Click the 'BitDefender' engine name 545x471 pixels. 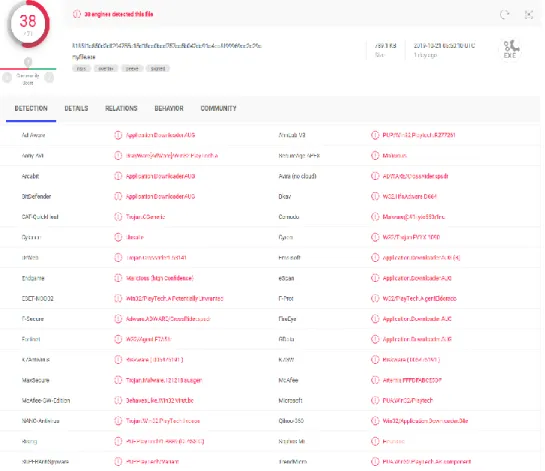36,196
